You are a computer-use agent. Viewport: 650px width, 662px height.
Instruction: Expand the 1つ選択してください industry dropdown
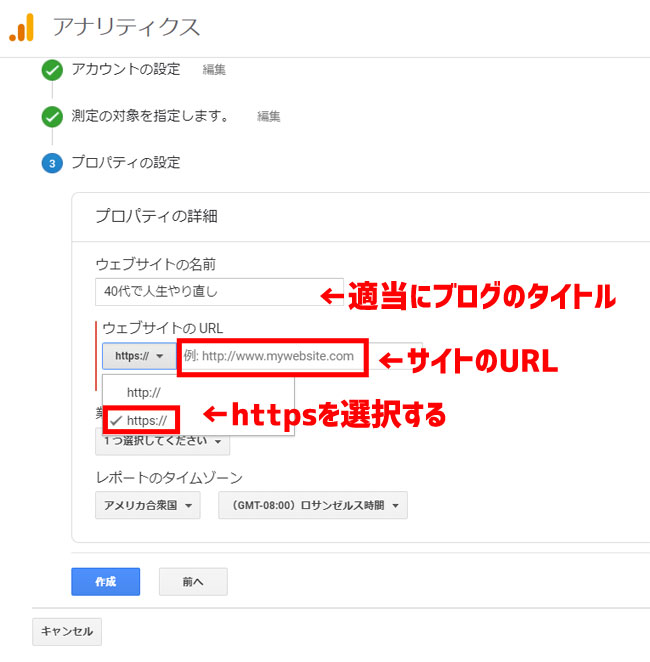point(162,440)
